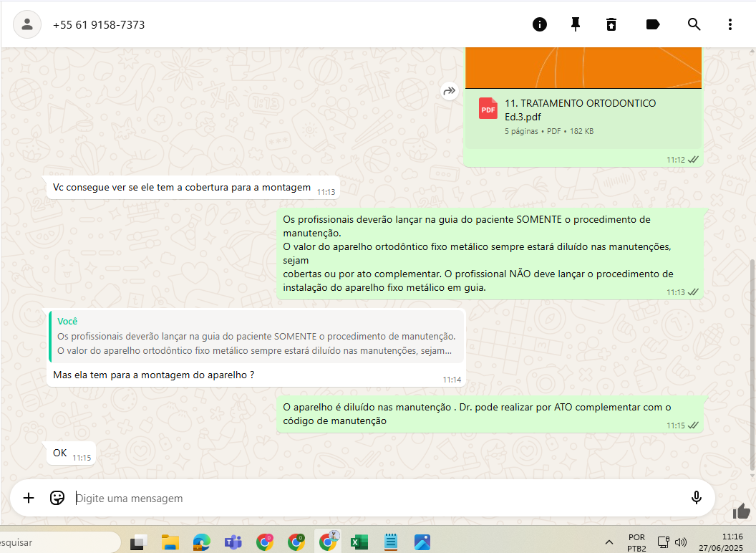Click double check marks on 11:15 sent message

click(693, 425)
